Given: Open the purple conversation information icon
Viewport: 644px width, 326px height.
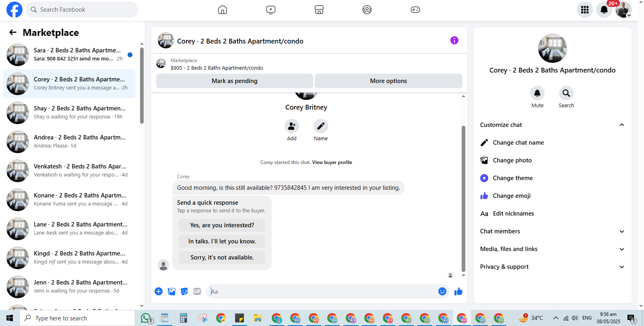Looking at the screenshot, I should click(454, 40).
